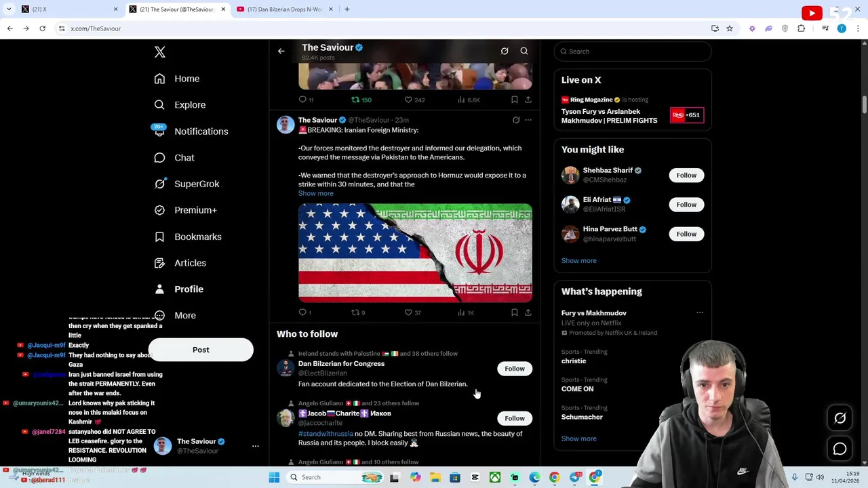
Task: Click floating Grok button
Action: (840, 418)
